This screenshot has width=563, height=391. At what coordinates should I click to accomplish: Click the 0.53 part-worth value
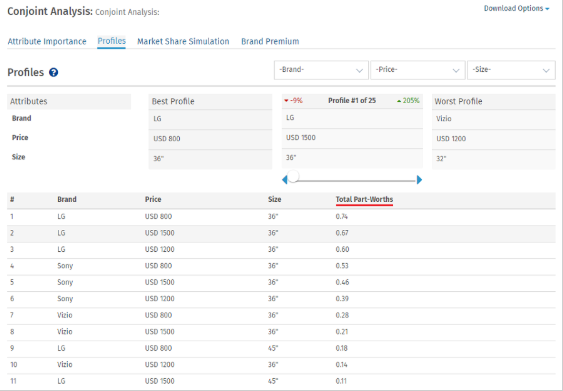[342, 266]
